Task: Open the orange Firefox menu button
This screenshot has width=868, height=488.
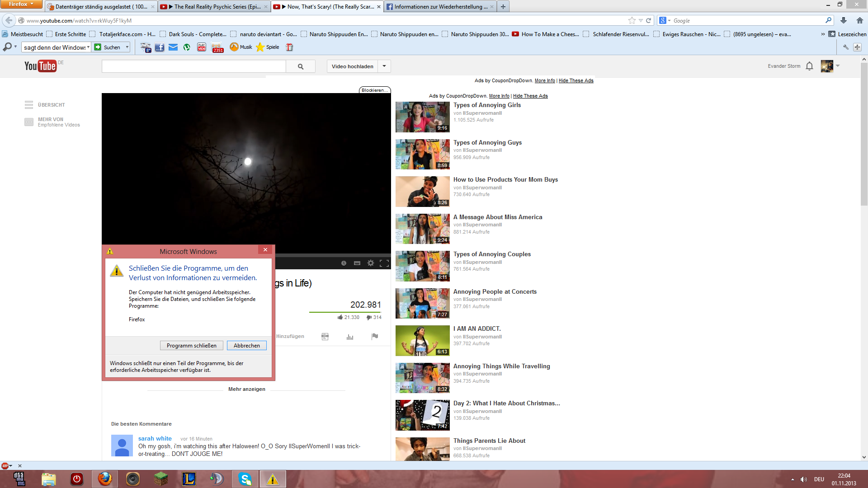Action: point(21,4)
